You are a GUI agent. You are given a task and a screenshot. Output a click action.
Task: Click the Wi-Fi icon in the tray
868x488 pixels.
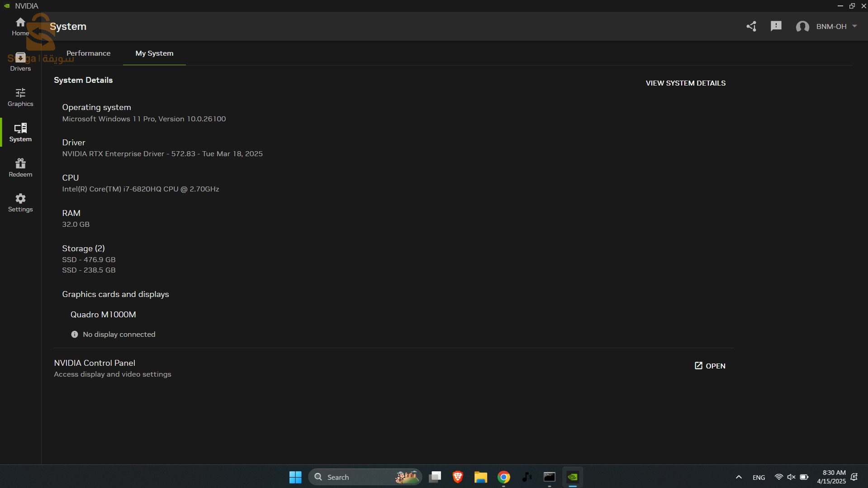pyautogui.click(x=778, y=477)
